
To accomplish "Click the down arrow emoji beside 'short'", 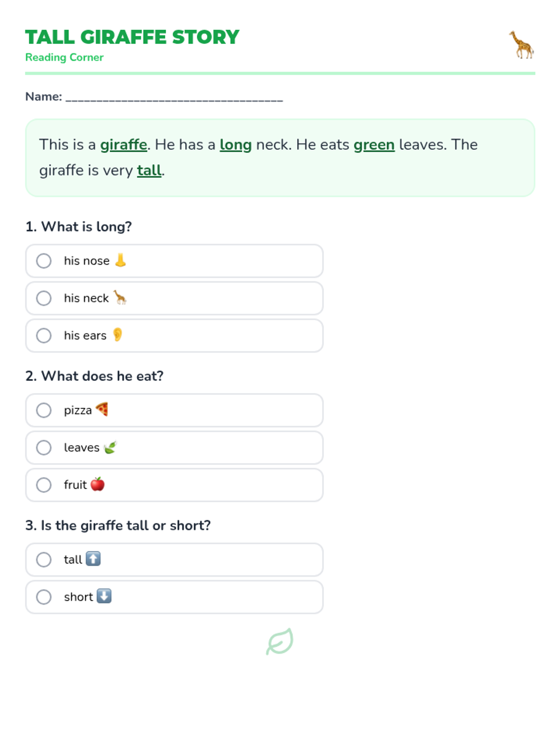I will (x=104, y=596).
